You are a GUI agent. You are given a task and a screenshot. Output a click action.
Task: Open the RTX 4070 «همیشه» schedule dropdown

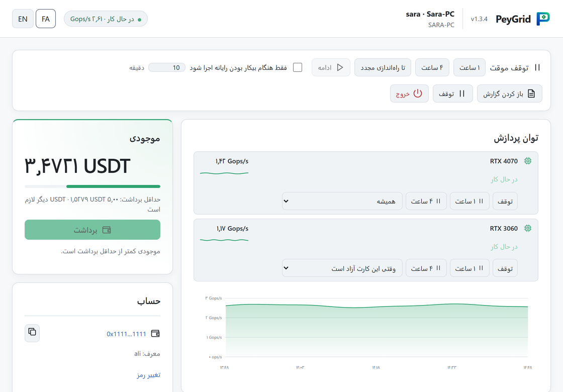(x=342, y=201)
